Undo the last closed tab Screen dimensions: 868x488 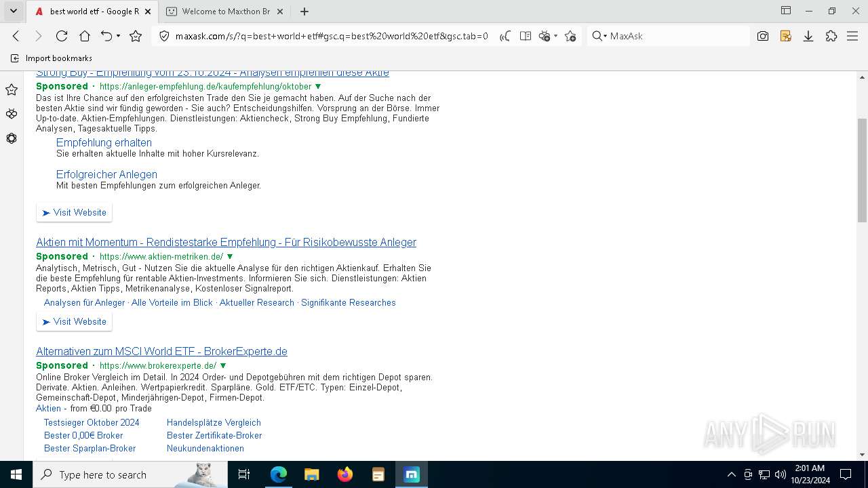(106, 36)
